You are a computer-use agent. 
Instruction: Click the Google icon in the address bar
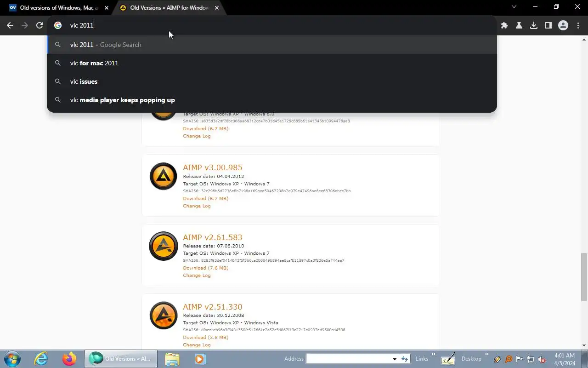58,26
